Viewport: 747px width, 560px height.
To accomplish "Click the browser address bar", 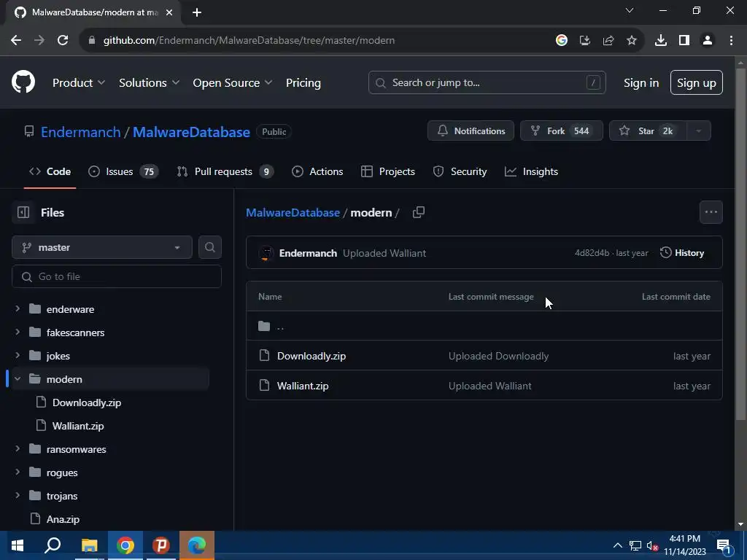I will pos(314,41).
